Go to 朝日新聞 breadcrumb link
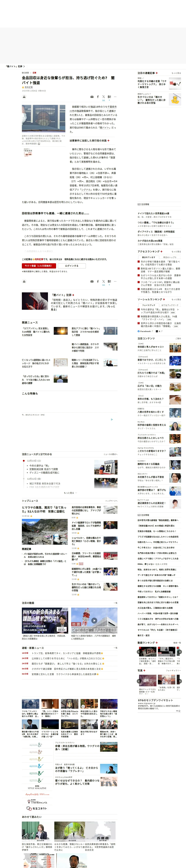Viewport: 186px width, 868px height. (25, 73)
